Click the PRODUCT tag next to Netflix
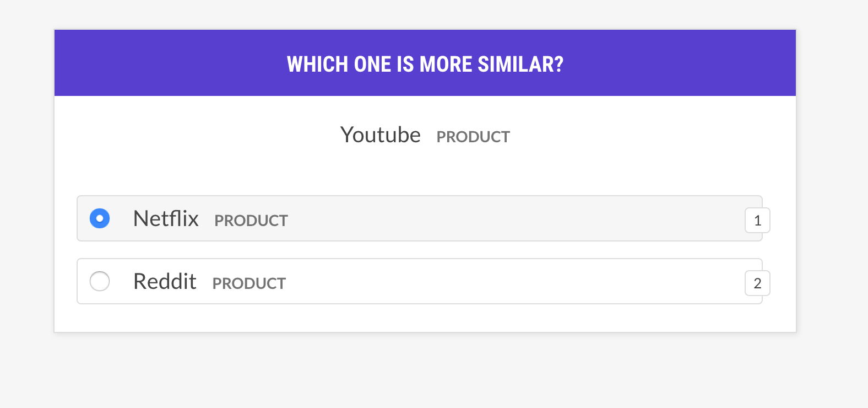This screenshot has height=408, width=868. [x=251, y=221]
